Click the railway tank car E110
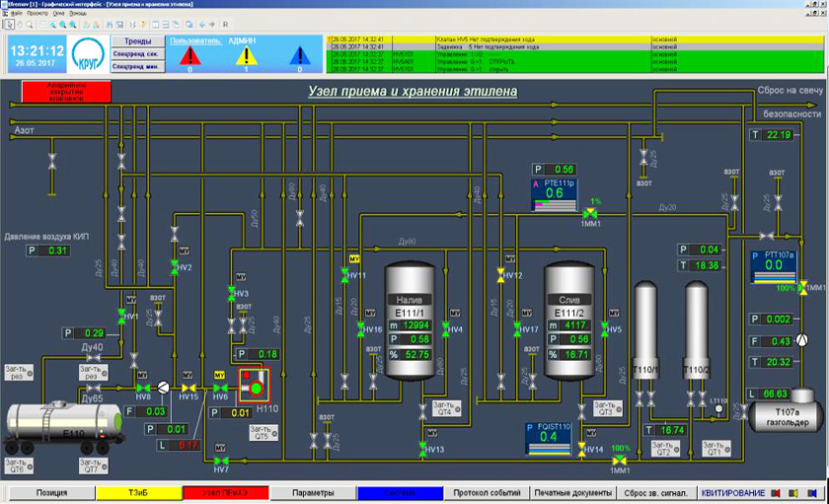Image resolution: width=829 pixels, height=504 pixels. coord(65,428)
